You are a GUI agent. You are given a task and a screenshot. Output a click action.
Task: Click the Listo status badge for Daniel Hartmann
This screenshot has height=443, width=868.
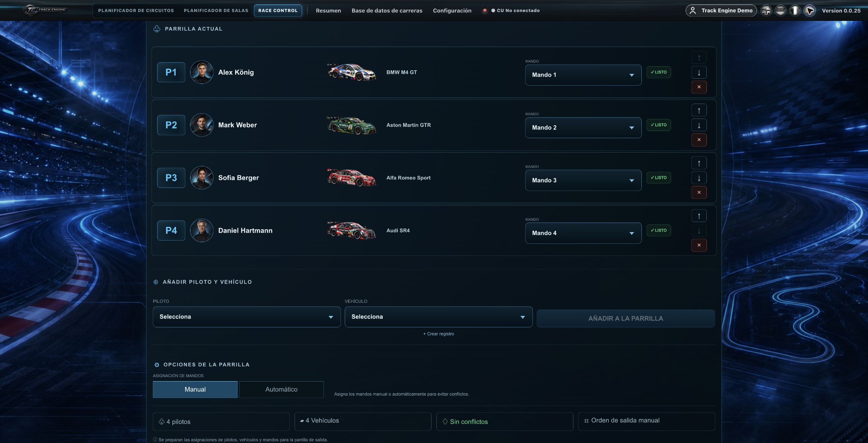[659, 231]
